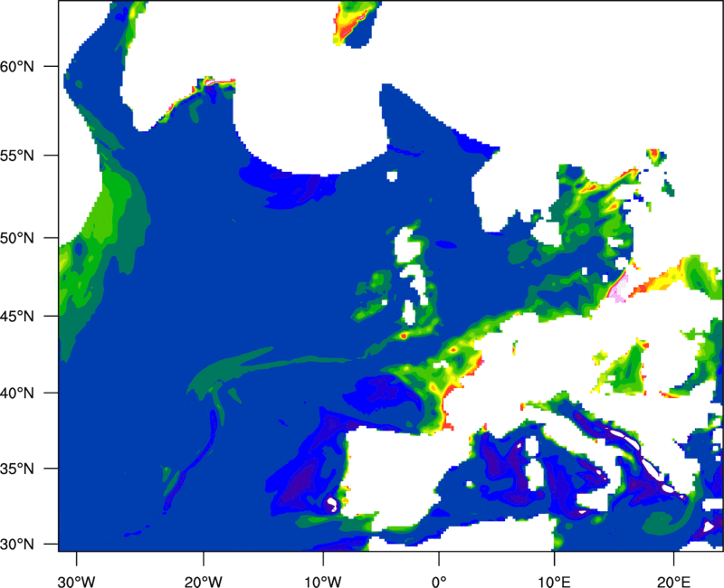Screen dimensions: 724x588
Task: Click the 0° longitude label
Action: click(439, 582)
